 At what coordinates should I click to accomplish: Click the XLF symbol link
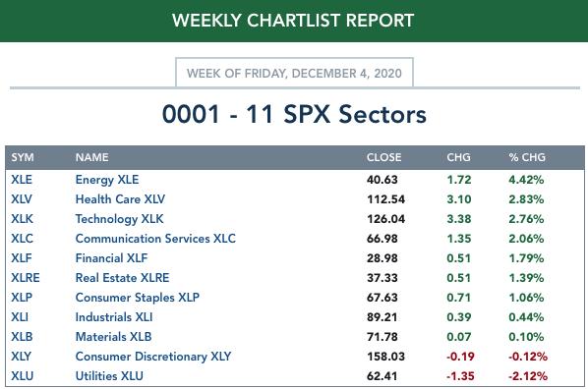(x=22, y=258)
